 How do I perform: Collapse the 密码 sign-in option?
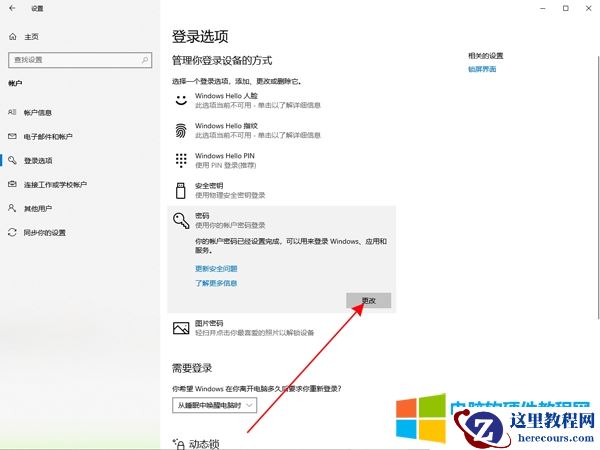click(282, 220)
